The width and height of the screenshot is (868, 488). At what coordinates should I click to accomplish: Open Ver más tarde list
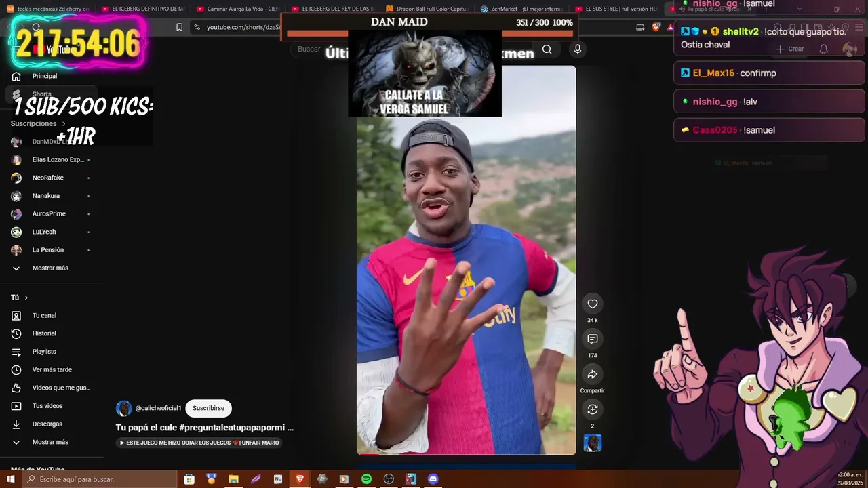click(x=52, y=370)
